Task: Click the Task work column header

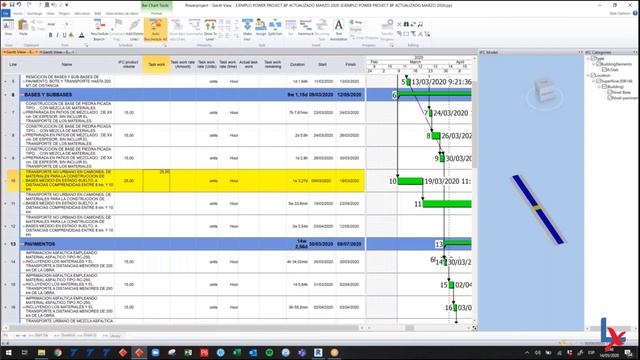Action: click(156, 64)
